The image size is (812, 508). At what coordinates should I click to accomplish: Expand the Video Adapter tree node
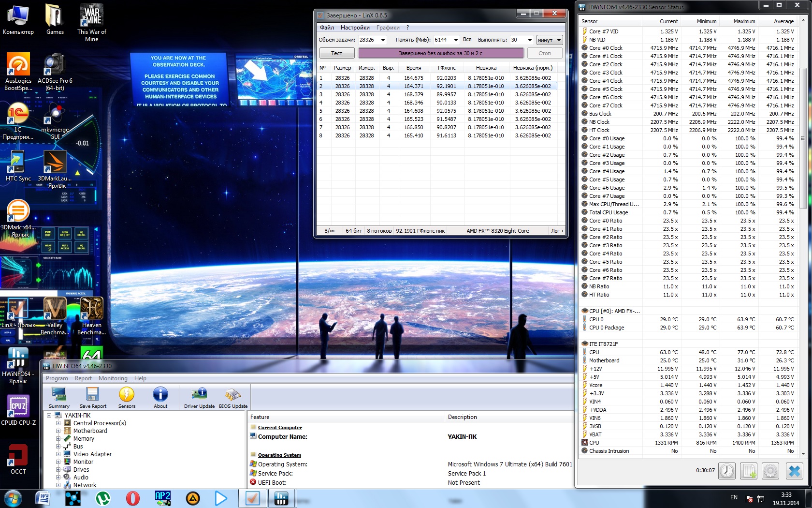58,454
